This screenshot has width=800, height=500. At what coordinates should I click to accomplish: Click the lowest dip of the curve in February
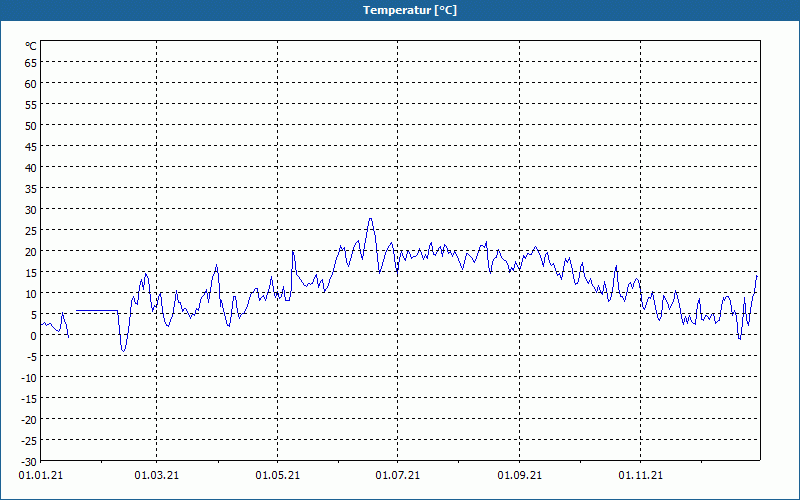pyautogui.click(x=124, y=350)
